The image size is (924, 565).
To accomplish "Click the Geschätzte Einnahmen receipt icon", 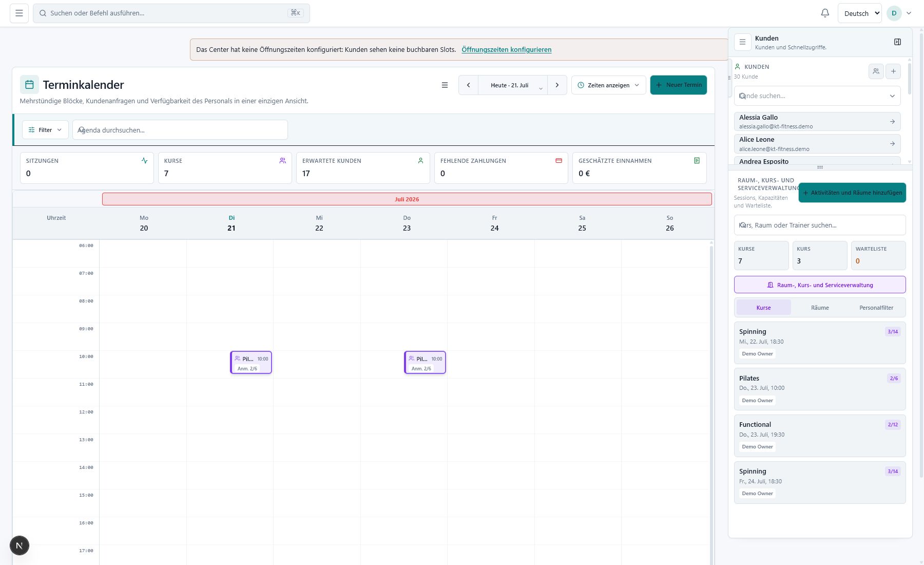I will point(697,161).
